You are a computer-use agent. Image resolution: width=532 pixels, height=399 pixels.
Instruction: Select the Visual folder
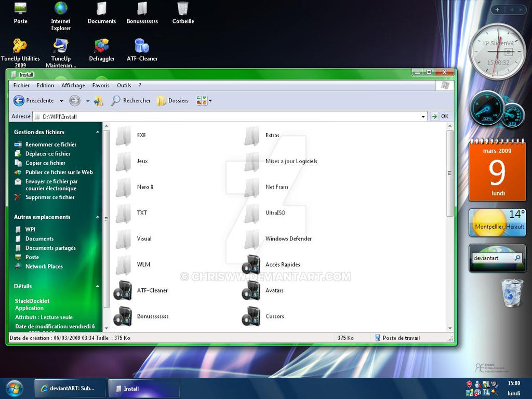134,238
